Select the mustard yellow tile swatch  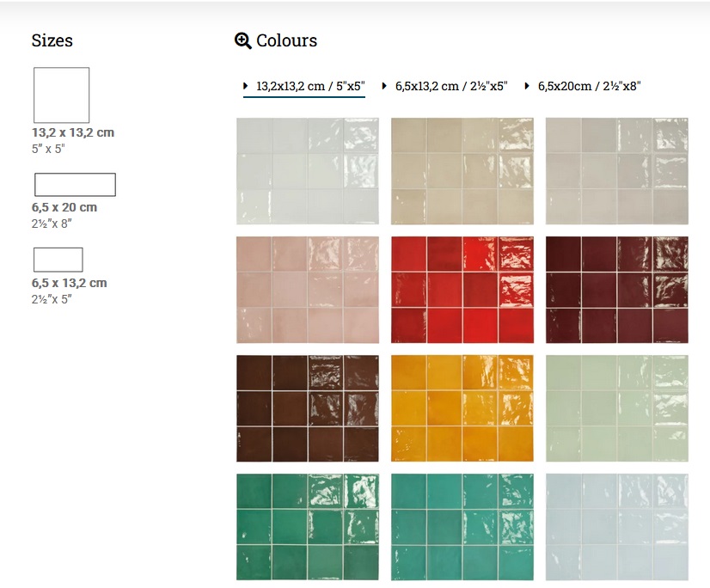[462, 408]
